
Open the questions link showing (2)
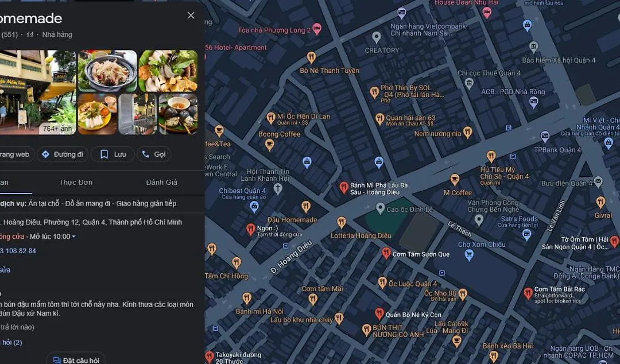[x=11, y=343]
